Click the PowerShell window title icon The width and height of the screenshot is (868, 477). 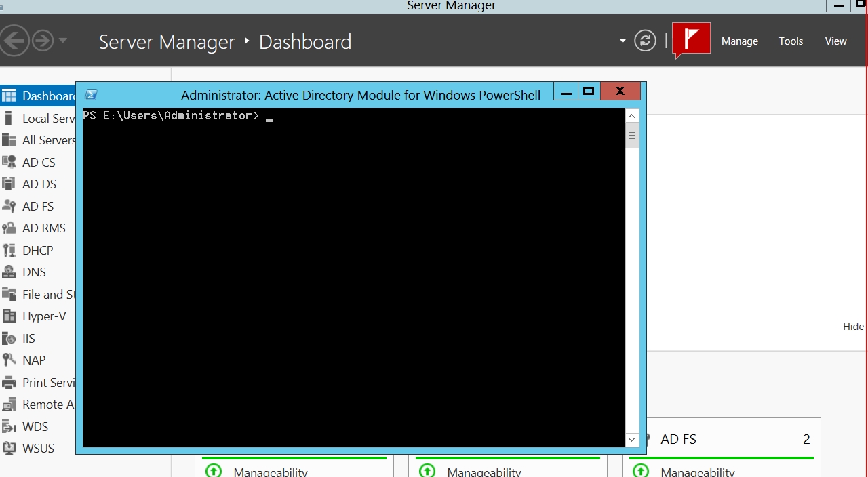pyautogui.click(x=91, y=95)
